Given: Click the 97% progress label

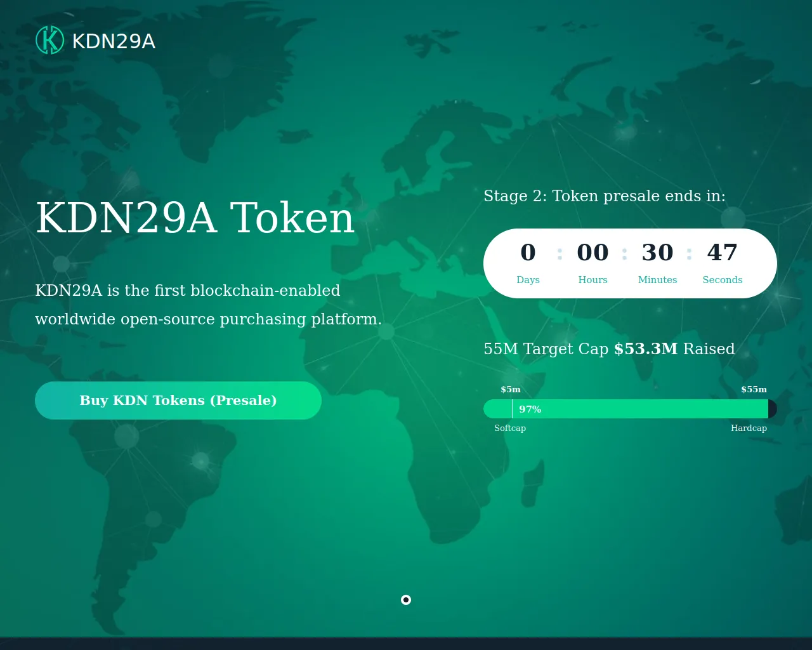Looking at the screenshot, I should [530, 409].
